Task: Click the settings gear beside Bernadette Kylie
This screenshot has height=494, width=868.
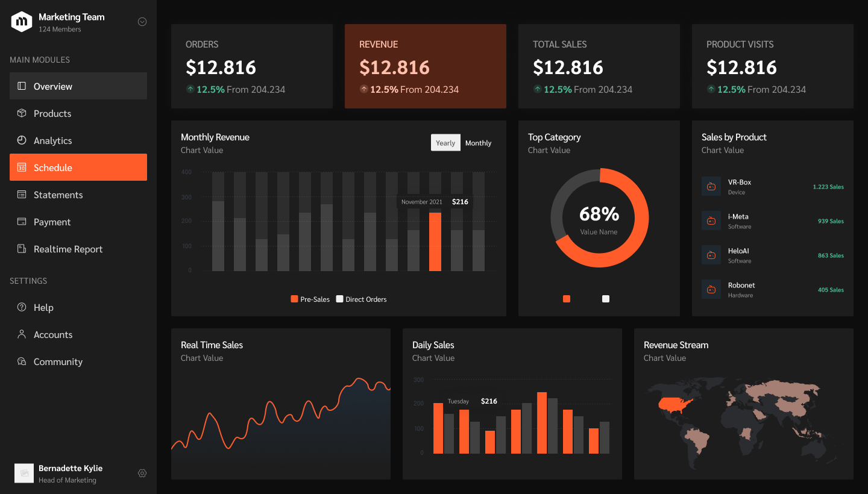Action: tap(142, 474)
